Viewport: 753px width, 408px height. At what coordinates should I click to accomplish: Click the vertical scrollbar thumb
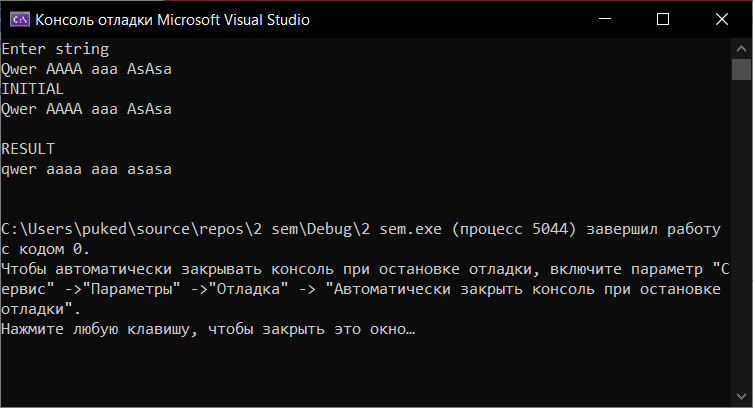coord(741,69)
